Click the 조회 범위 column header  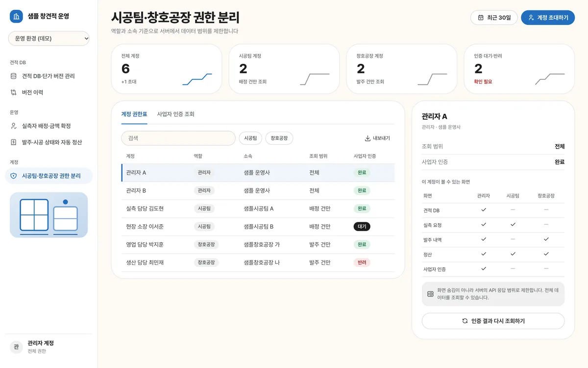318,156
